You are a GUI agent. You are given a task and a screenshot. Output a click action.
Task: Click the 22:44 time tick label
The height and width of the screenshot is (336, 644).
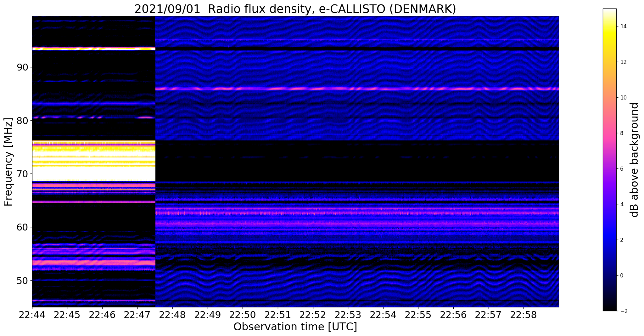(x=32, y=315)
